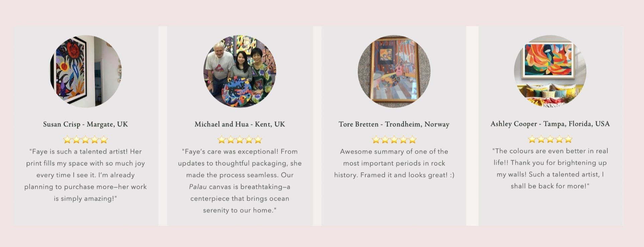Click the last star in Ashley Cooper's rating
This screenshot has width=644, height=247.
click(568, 139)
